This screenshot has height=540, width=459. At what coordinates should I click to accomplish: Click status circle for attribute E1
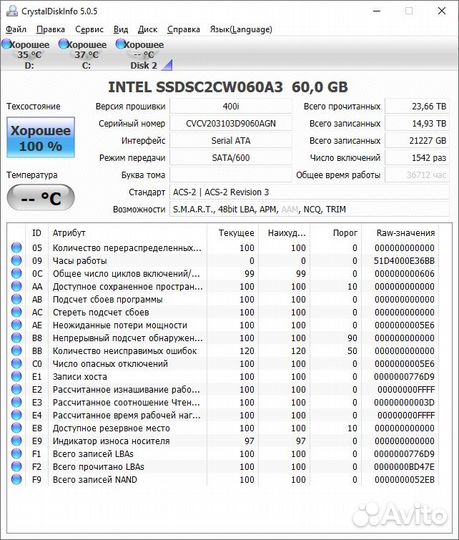[16, 377]
